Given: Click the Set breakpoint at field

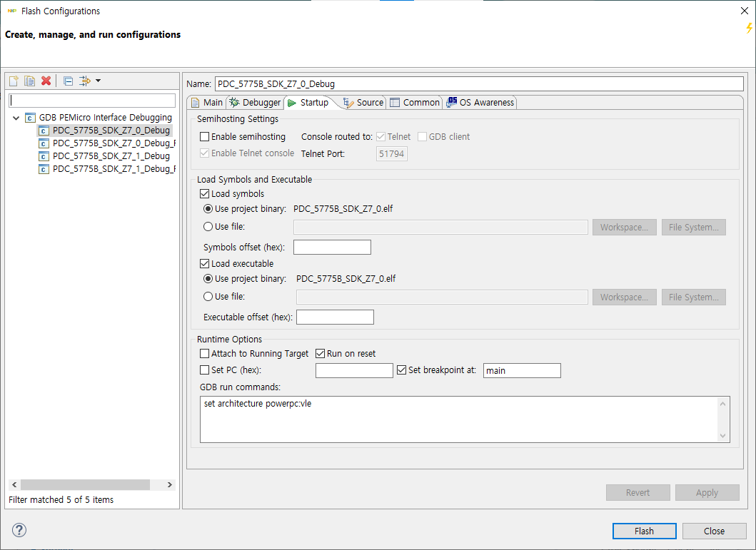Looking at the screenshot, I should (x=522, y=370).
